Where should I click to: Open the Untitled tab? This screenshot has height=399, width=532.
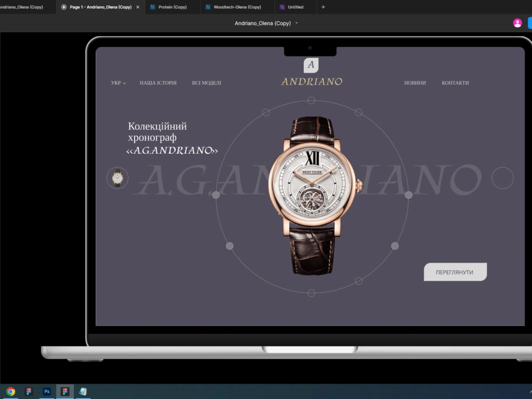pos(295,7)
